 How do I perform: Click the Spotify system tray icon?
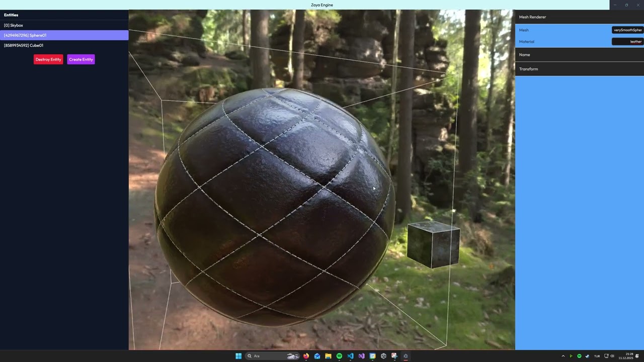(x=579, y=356)
